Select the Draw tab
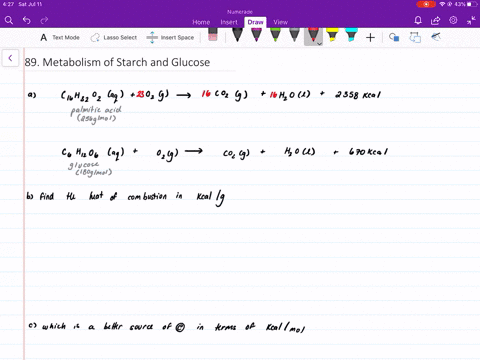480x360 pixels. point(255,22)
